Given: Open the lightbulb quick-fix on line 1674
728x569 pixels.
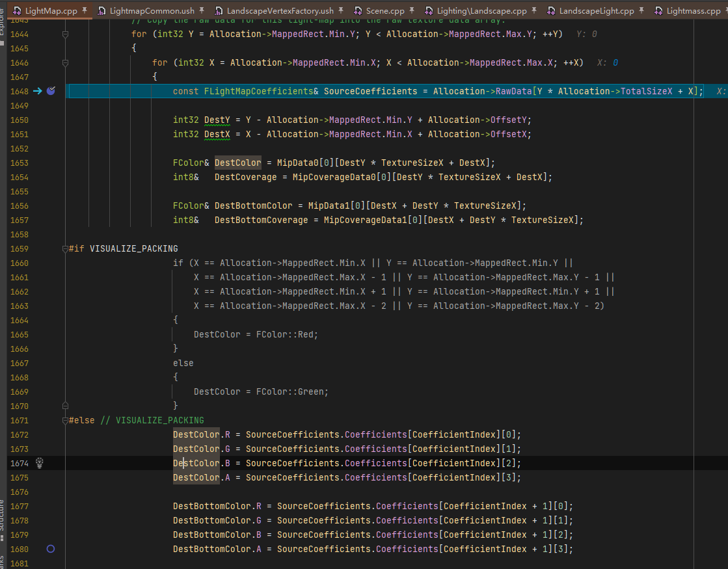Looking at the screenshot, I should [x=40, y=463].
